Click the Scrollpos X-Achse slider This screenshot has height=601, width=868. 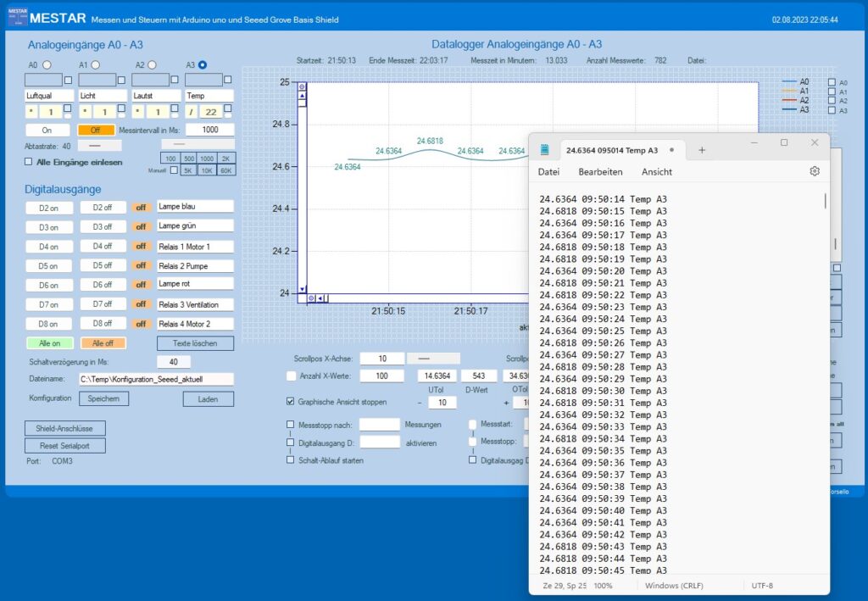tap(433, 359)
